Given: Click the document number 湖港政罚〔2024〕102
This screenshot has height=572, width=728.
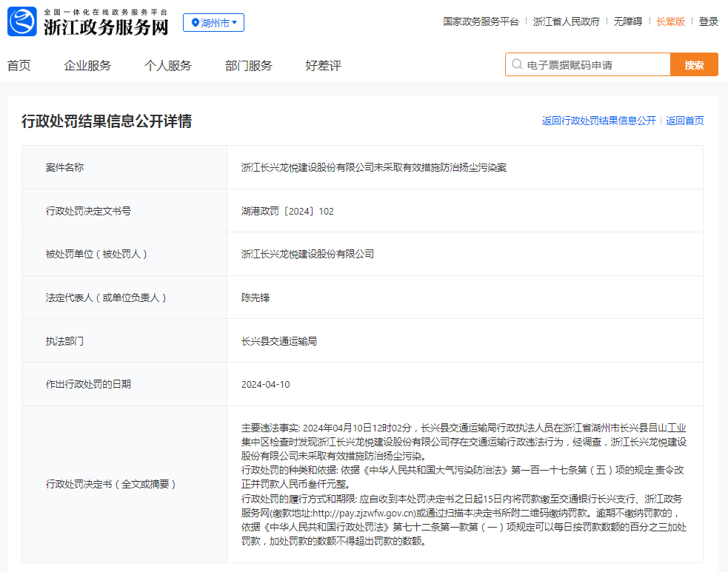Looking at the screenshot, I should [287, 211].
